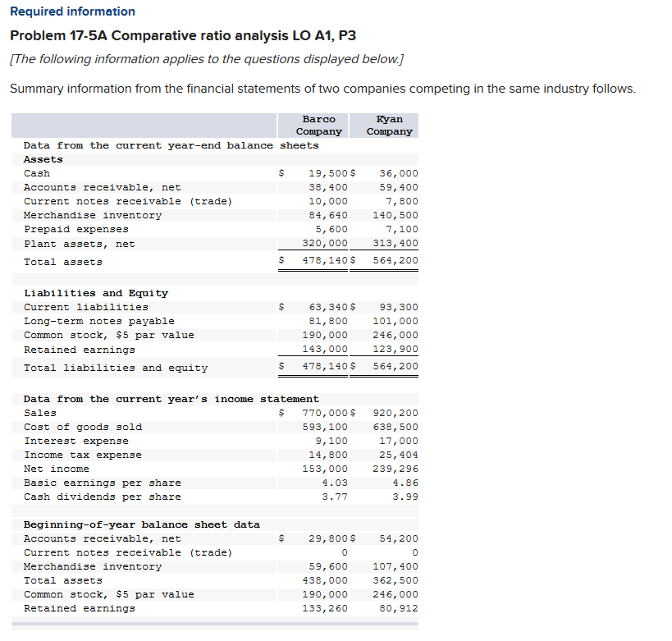Viewport: 672px width, 641px height.
Task: Select Basic earnings per share 4.03
Action: (334, 483)
